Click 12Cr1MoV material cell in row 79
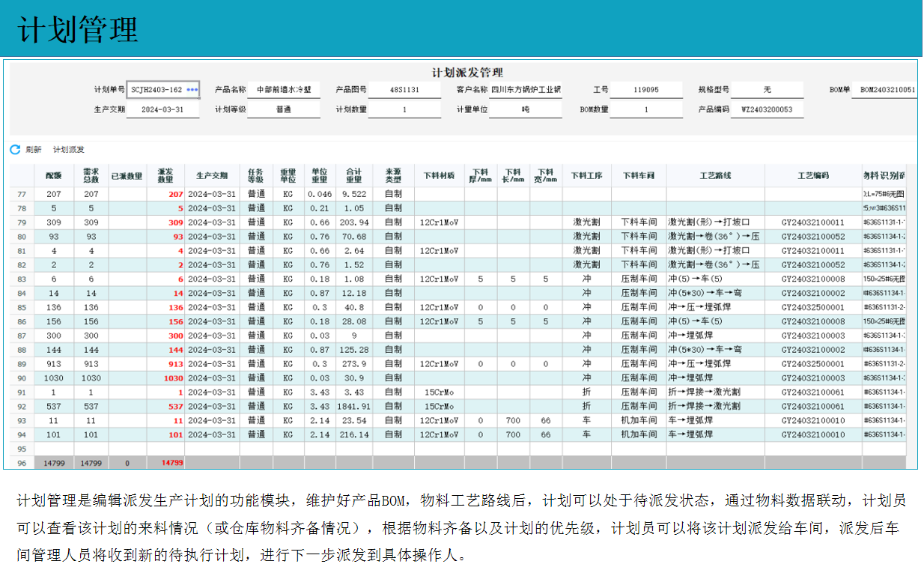This screenshot has width=924, height=567. pyautogui.click(x=439, y=222)
